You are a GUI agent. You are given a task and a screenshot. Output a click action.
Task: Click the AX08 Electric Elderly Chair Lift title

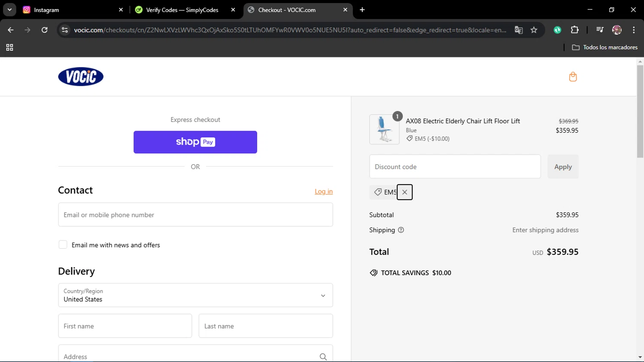463,121
